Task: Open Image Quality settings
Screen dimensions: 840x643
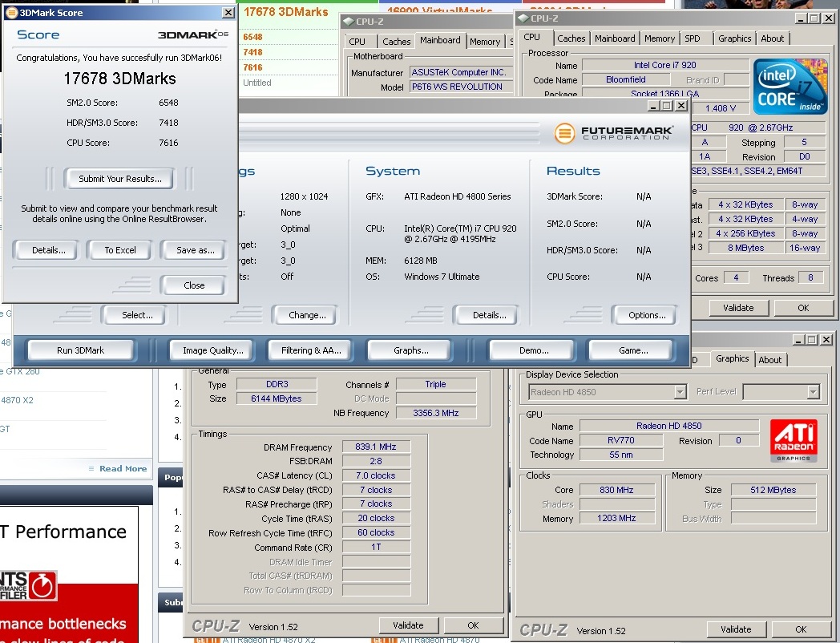Action: (x=212, y=350)
